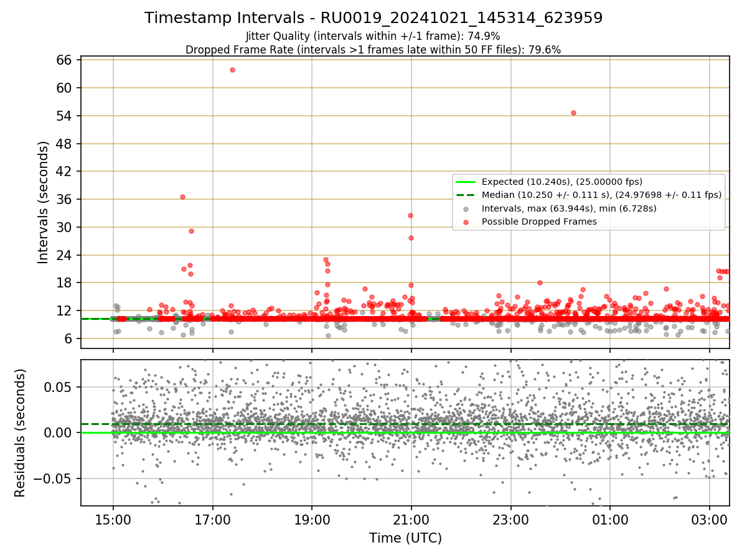The height and width of the screenshot is (560, 747).
Task: Select the 17:00 time tick label
Action: [x=212, y=519]
